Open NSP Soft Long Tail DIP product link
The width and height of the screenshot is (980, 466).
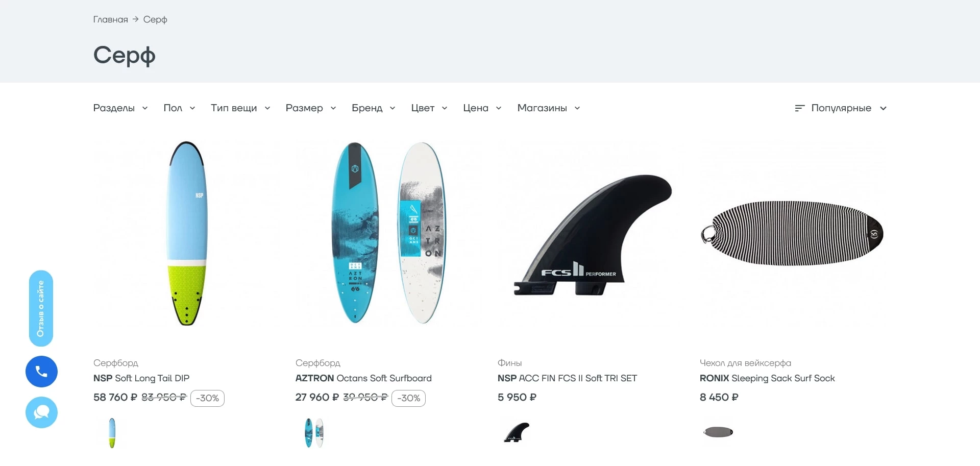point(141,378)
